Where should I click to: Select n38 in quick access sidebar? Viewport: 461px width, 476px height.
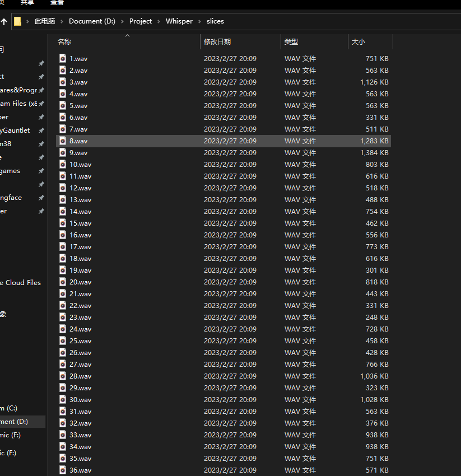[x=6, y=144]
